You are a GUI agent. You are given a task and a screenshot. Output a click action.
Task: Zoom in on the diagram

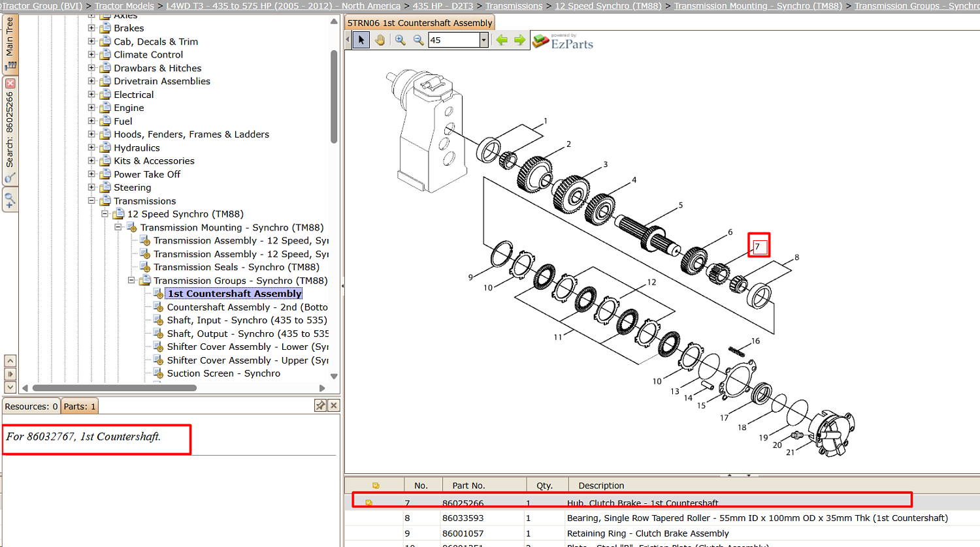pyautogui.click(x=400, y=40)
